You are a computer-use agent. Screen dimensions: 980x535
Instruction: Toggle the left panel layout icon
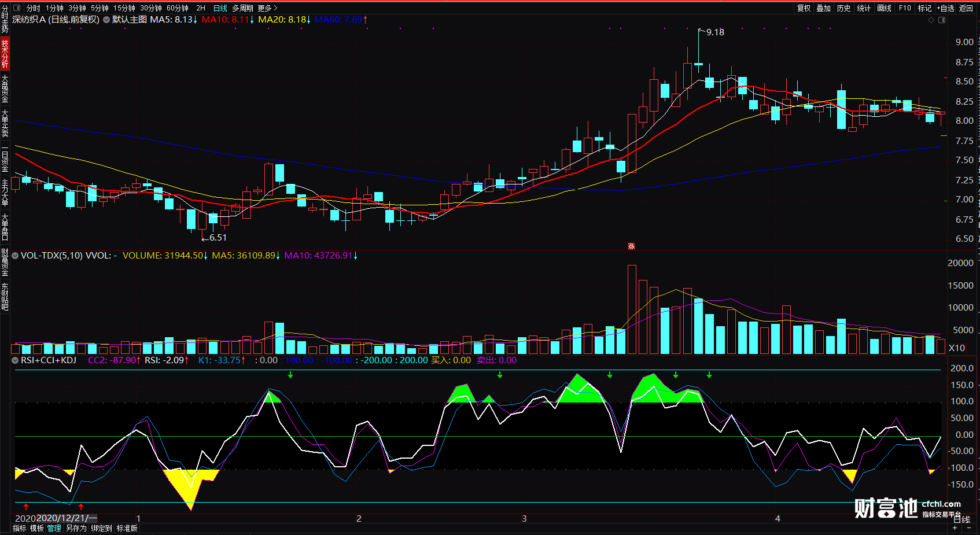[17, 8]
